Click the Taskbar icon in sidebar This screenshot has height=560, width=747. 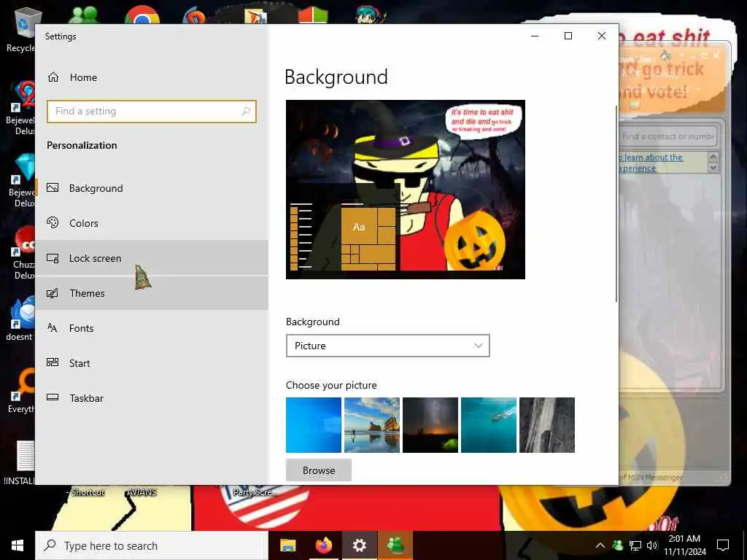pos(53,397)
